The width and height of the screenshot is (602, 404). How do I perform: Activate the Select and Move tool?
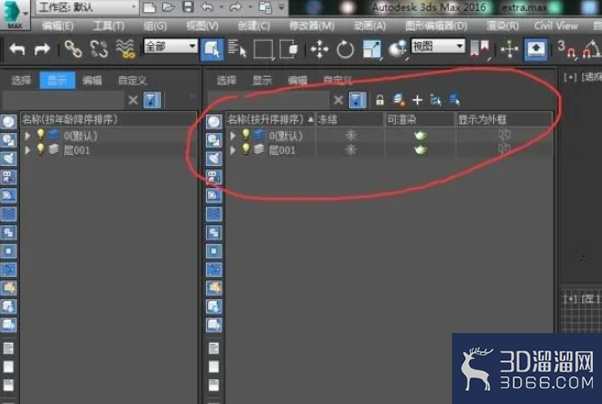319,49
